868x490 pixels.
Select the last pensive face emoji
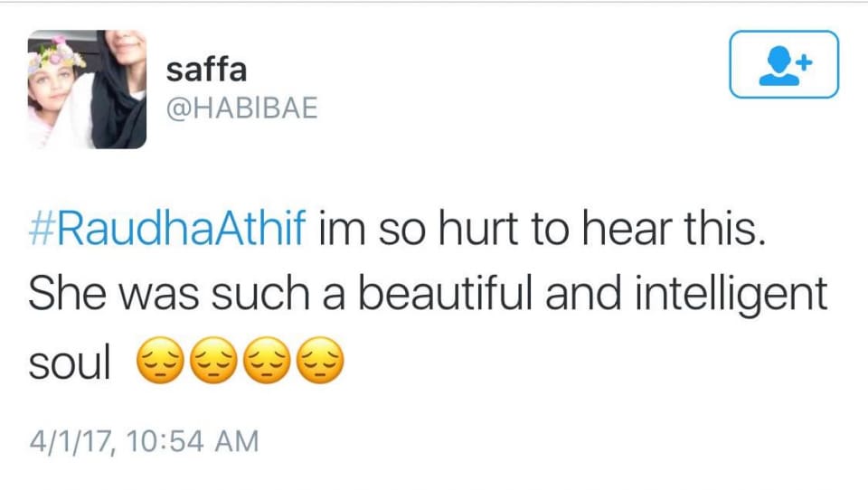pyautogui.click(x=320, y=360)
